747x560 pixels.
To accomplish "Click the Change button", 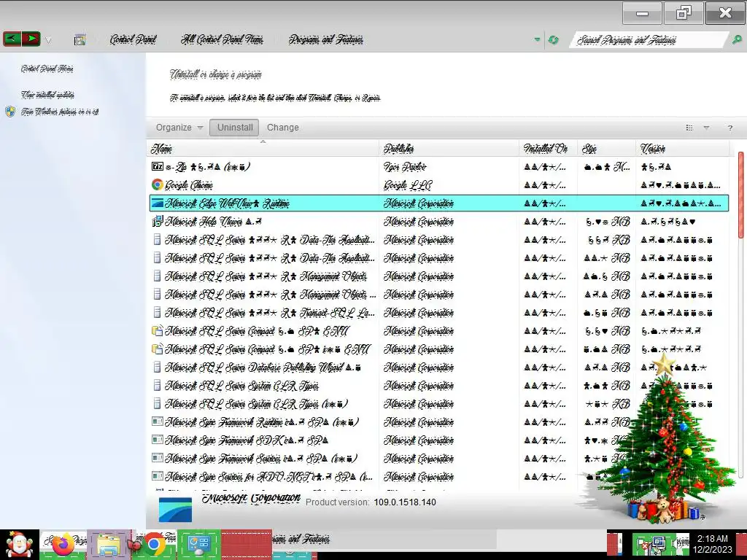I will (282, 128).
